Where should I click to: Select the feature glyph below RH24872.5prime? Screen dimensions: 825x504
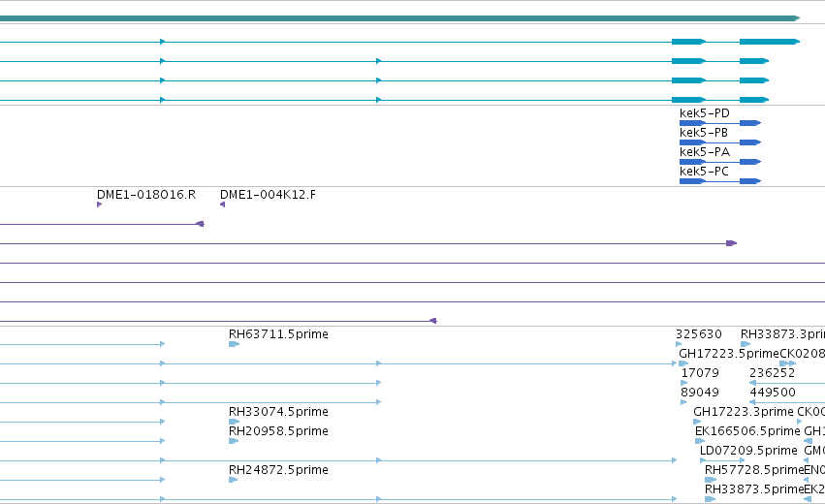coord(233,480)
